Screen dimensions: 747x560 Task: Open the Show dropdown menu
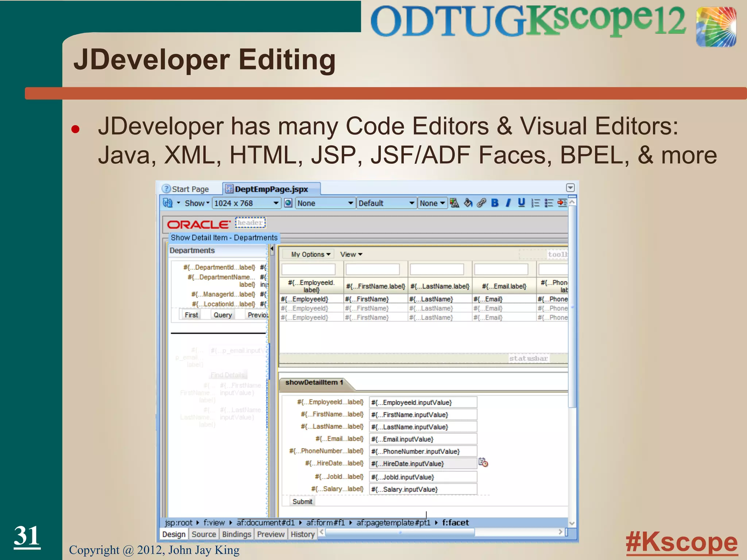[x=197, y=203]
